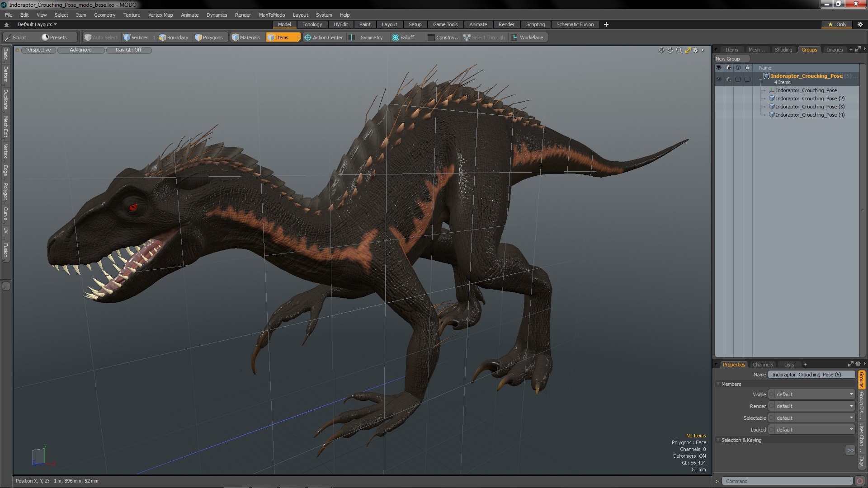Open Properties panel settings gear
This screenshot has width=868, height=488.
(858, 364)
